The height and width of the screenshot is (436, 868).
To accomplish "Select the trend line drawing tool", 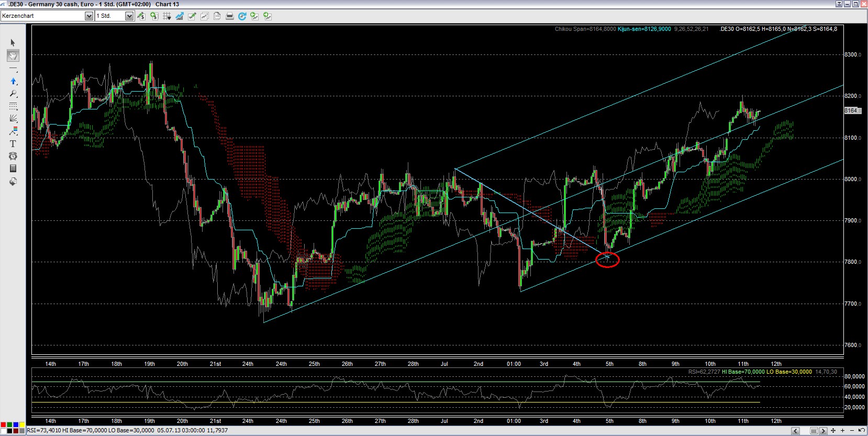I will coord(13,69).
